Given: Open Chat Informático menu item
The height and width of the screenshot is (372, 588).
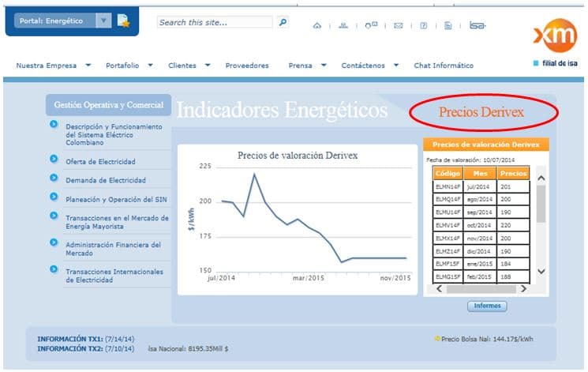Looking at the screenshot, I should click(x=444, y=66).
